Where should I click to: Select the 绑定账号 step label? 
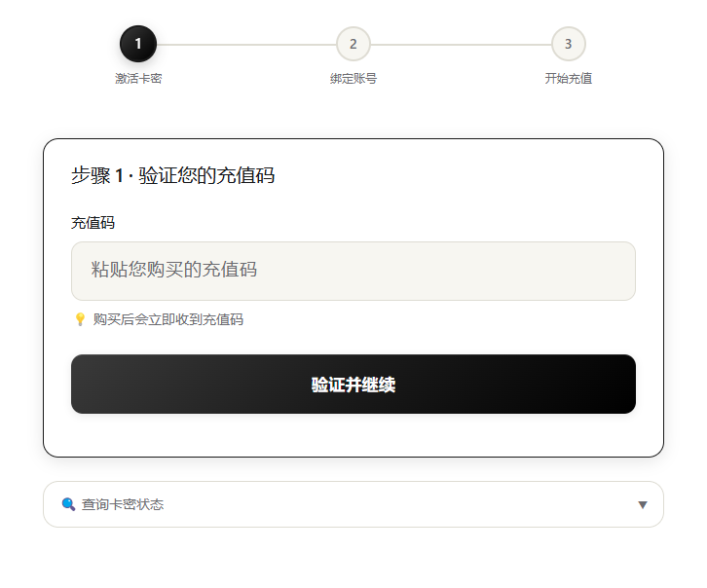point(353,79)
